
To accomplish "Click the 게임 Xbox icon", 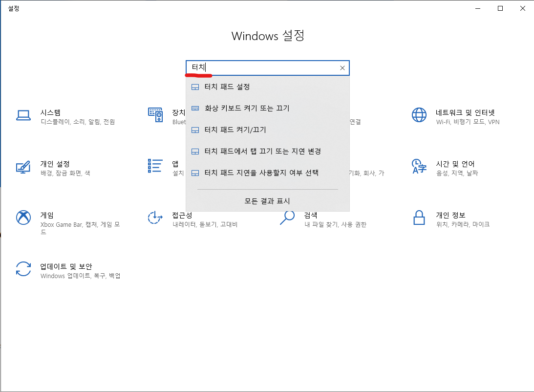I will tap(23, 218).
